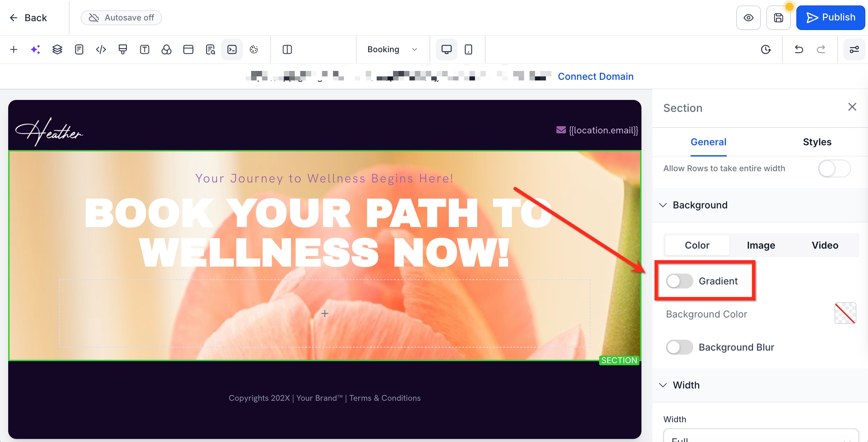Image resolution: width=868 pixels, height=442 pixels.
Task: Open the Layers panel icon
Action: click(57, 49)
